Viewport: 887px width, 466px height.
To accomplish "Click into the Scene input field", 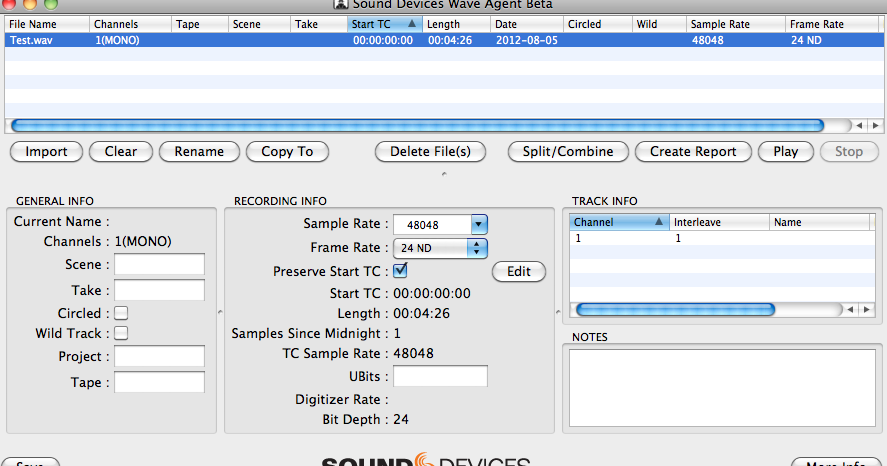I will 160,264.
